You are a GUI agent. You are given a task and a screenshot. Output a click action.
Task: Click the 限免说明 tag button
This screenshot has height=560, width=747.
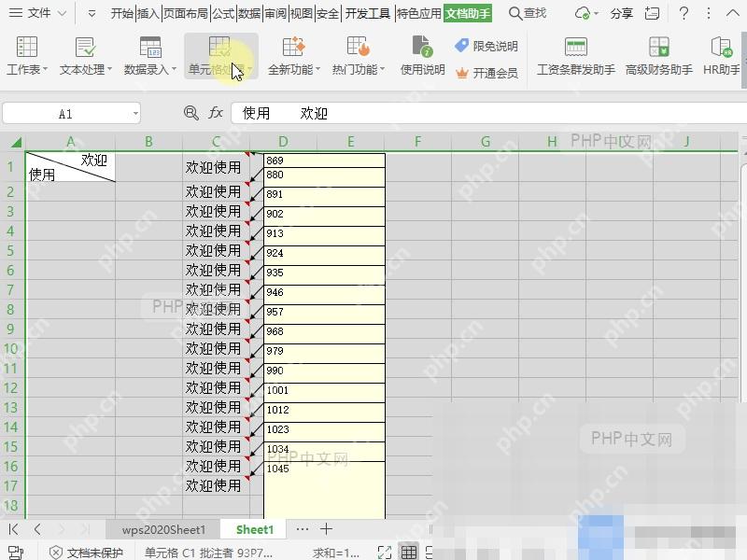click(486, 46)
